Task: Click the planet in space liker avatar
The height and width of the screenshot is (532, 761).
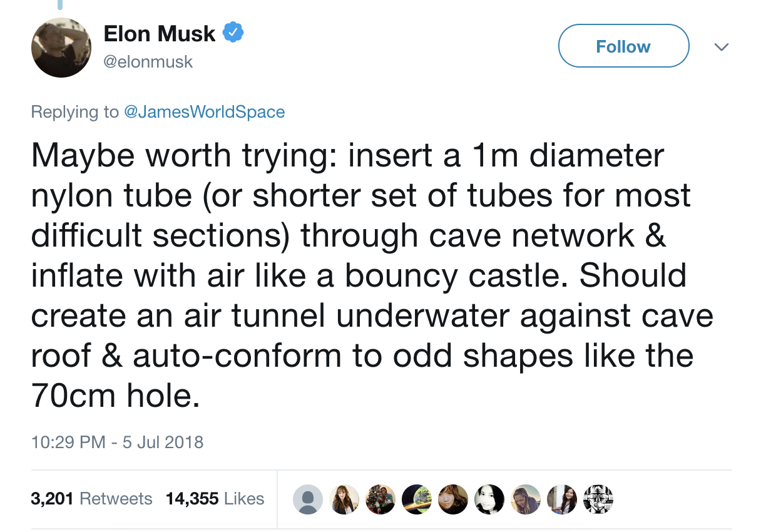Action: point(417,499)
